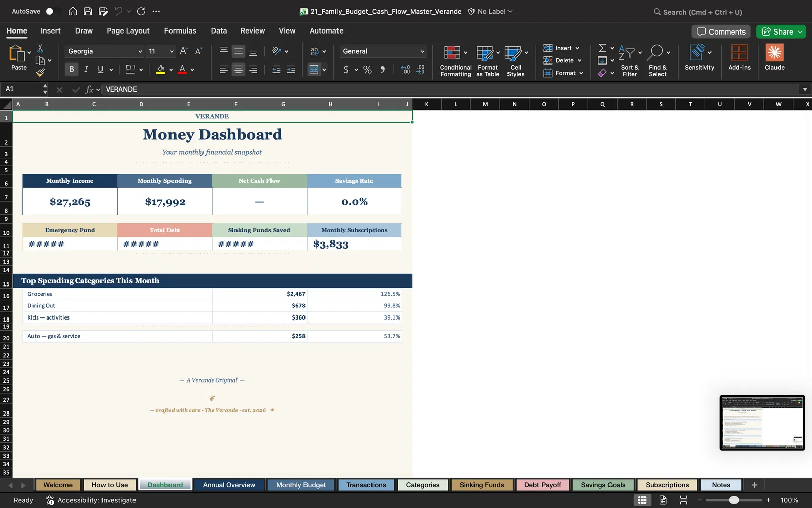Screen dimensions: 812x508
Task: Launch the Claude add-in
Action: [774, 57]
